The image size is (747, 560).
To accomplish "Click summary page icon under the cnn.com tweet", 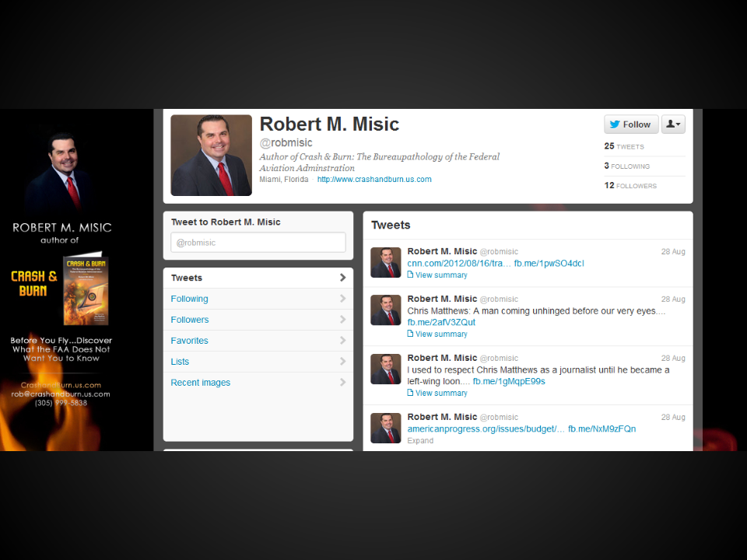I will point(410,275).
